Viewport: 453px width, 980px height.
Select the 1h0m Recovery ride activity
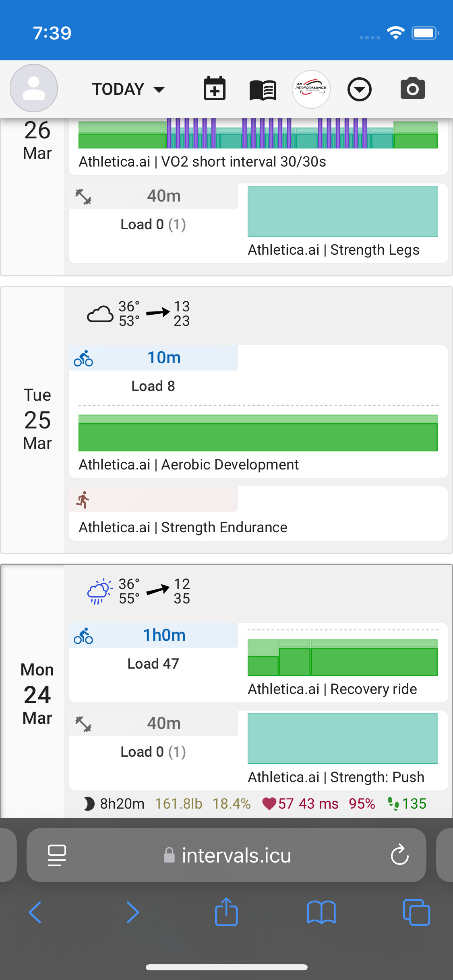pyautogui.click(x=164, y=635)
